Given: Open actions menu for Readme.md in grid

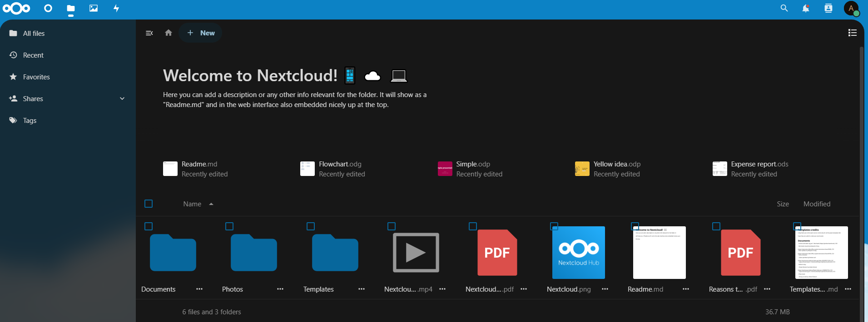Looking at the screenshot, I should (x=686, y=289).
